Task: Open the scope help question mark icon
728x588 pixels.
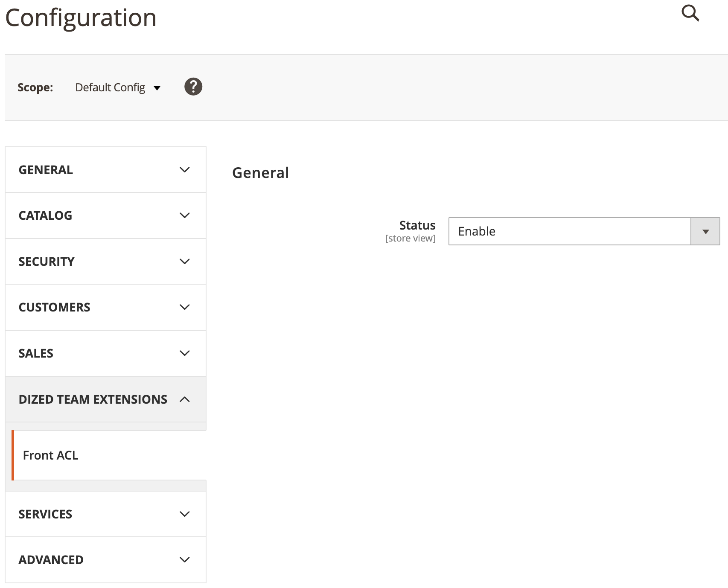Action: tap(193, 87)
